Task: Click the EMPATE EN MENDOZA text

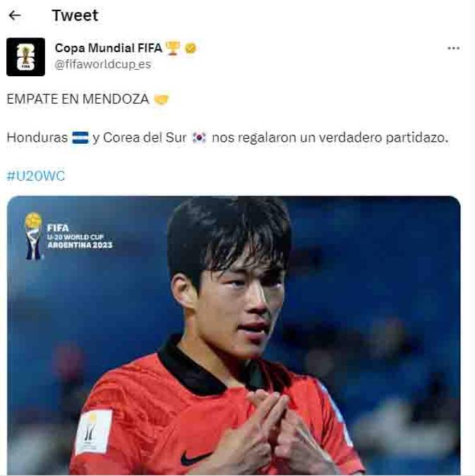Action: tap(78, 99)
